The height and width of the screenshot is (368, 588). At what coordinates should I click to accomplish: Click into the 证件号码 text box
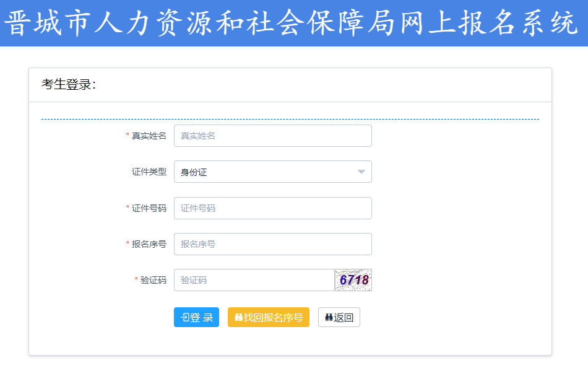coord(272,208)
